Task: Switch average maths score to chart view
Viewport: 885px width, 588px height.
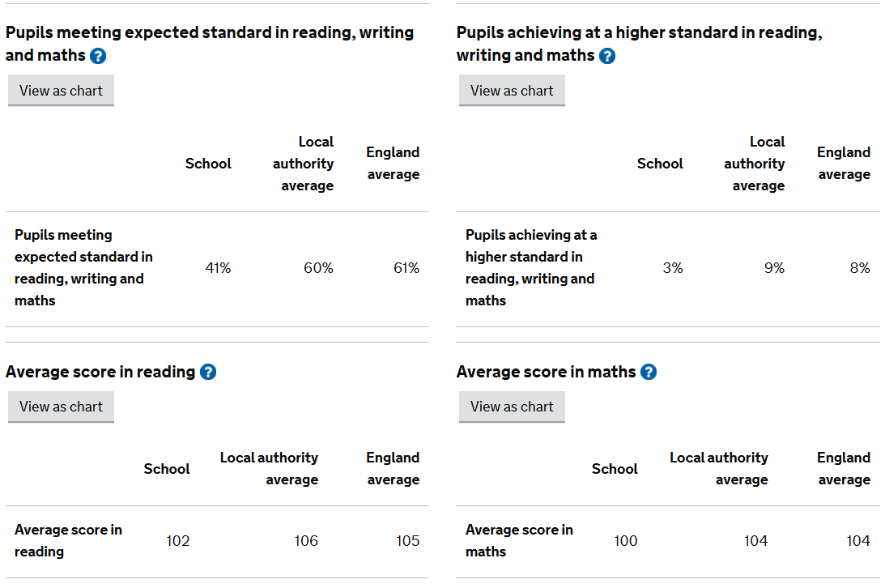Action: 512,407
